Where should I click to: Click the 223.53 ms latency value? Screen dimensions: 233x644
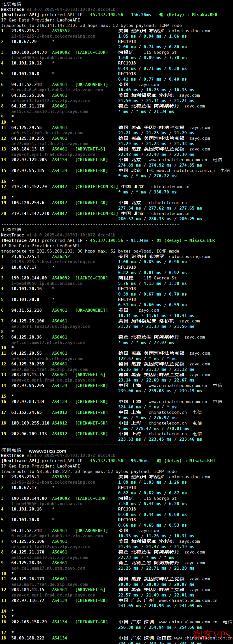point(130,439)
